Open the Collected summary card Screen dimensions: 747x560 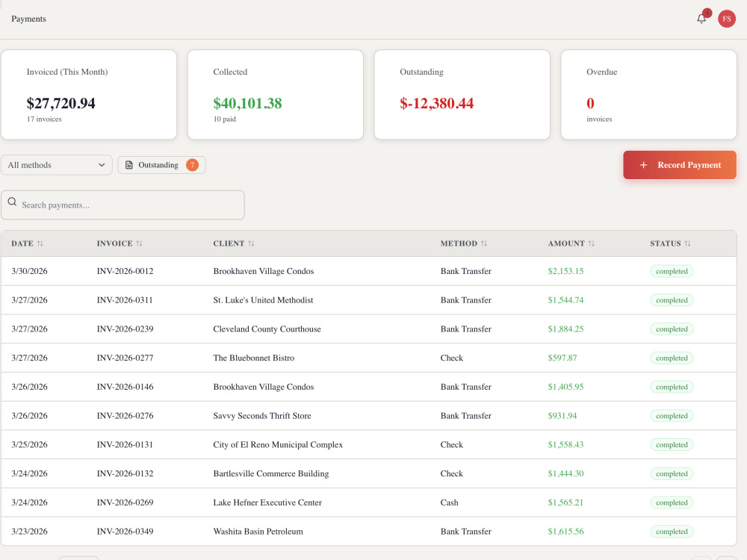(276, 95)
